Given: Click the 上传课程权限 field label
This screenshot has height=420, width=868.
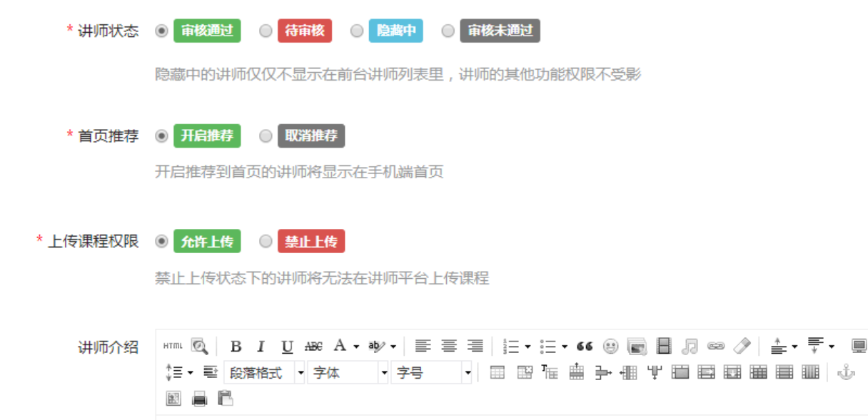Looking at the screenshot, I should 94,241.
